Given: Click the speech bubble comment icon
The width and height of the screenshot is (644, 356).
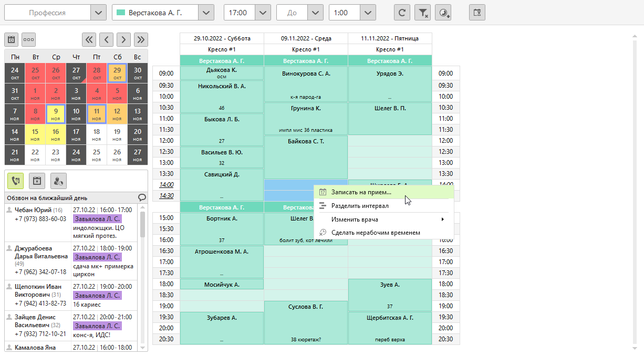Looking at the screenshot, I should coord(142,198).
